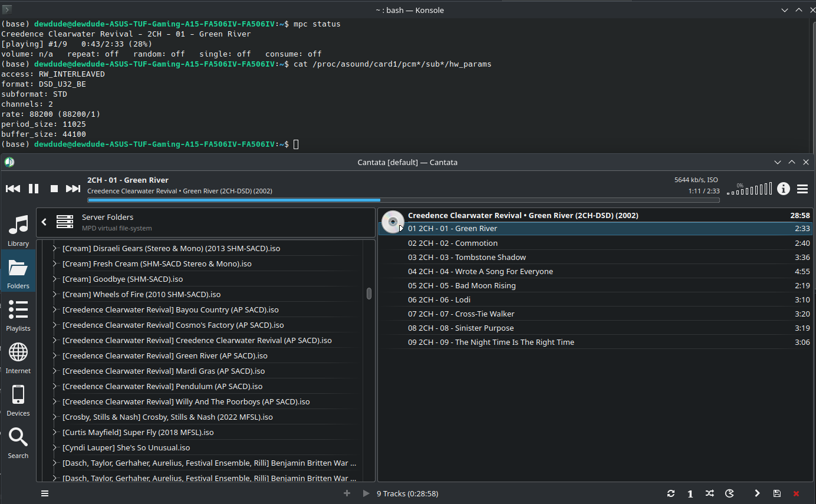Expand Cosmo's Factory AP SACD iso
Image resolution: width=816 pixels, height=504 pixels.
click(x=54, y=325)
